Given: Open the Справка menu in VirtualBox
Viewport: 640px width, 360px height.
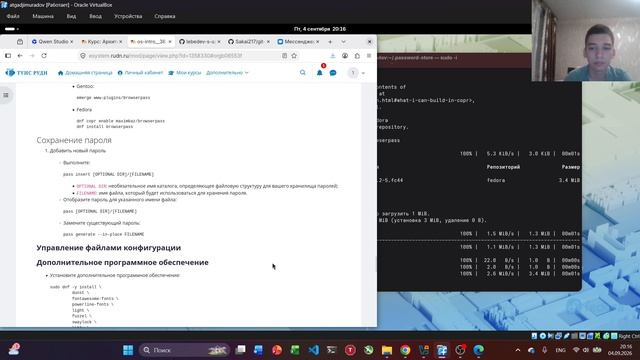Looking at the screenshot, I should tap(165, 16).
